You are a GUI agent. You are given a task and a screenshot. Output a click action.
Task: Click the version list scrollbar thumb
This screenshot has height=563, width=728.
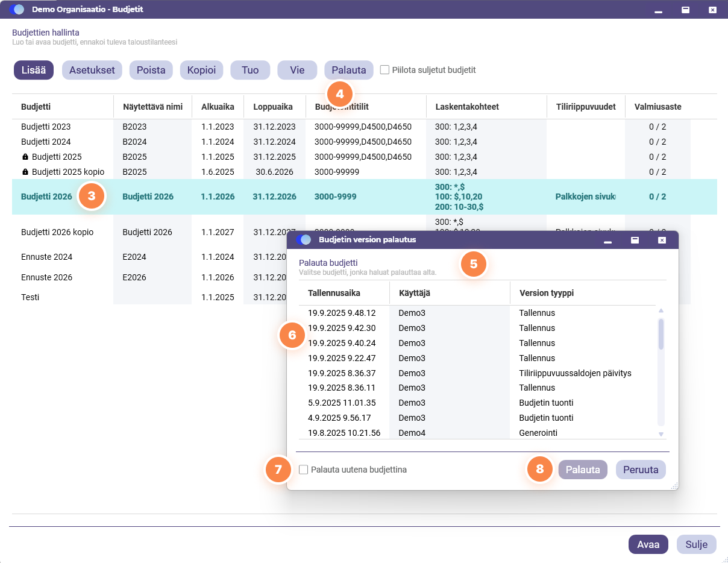point(661,335)
